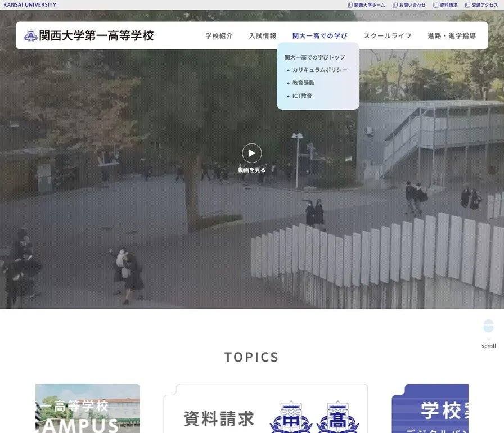Click the scroll label text
Image resolution: width=504 pixels, height=433 pixels.
tap(489, 346)
